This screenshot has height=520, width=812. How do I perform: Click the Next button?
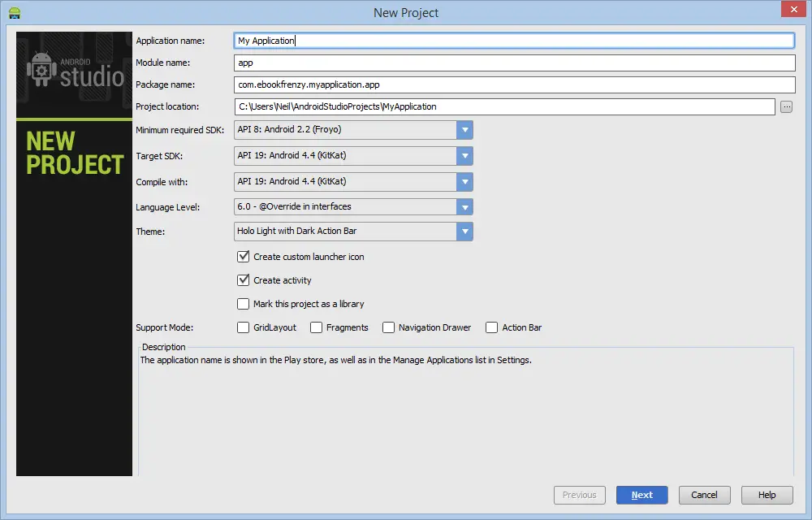coord(641,495)
